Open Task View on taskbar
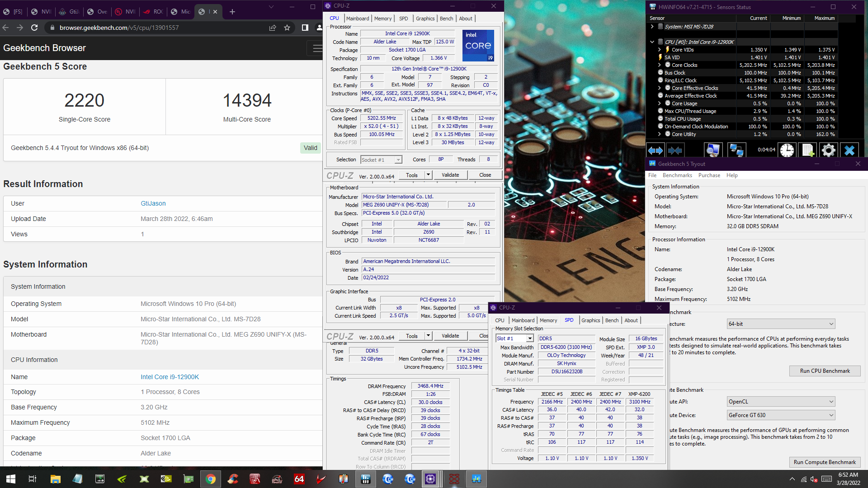Viewport: 868px width, 488px height. (33, 479)
